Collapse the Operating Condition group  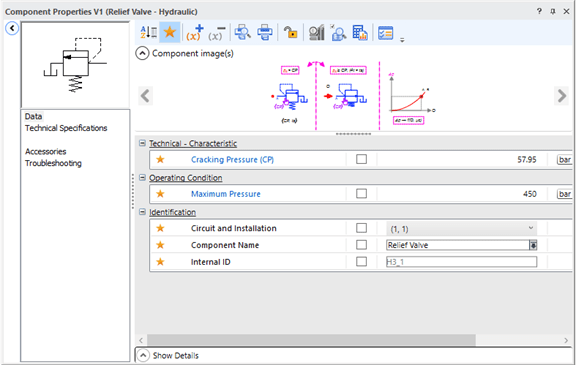(142, 178)
